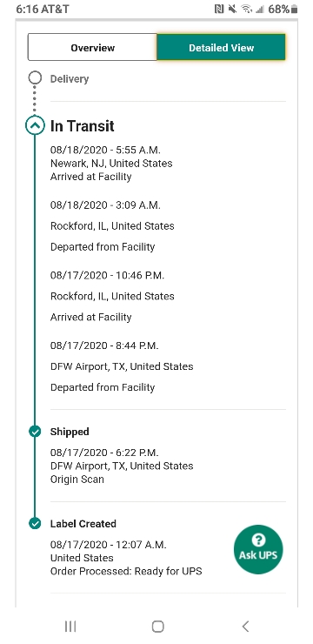Switch to the Overview tab
313x644 pixels.
coord(92,47)
